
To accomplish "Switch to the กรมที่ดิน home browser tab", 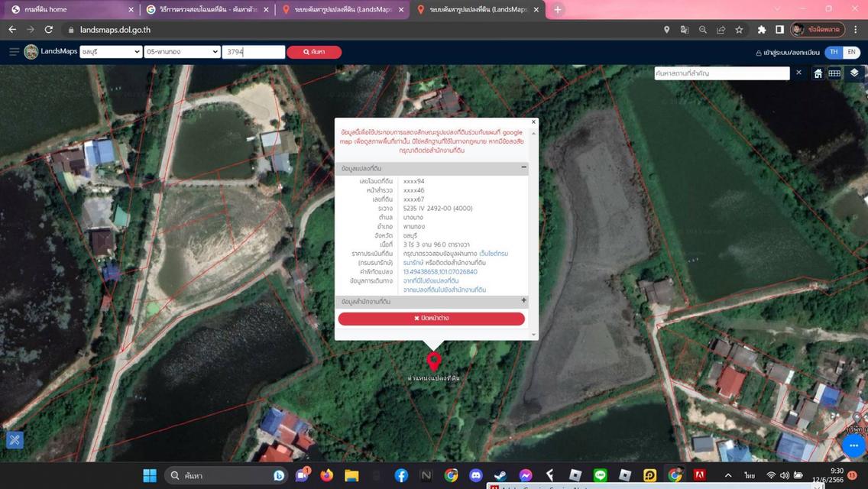I will point(69,10).
